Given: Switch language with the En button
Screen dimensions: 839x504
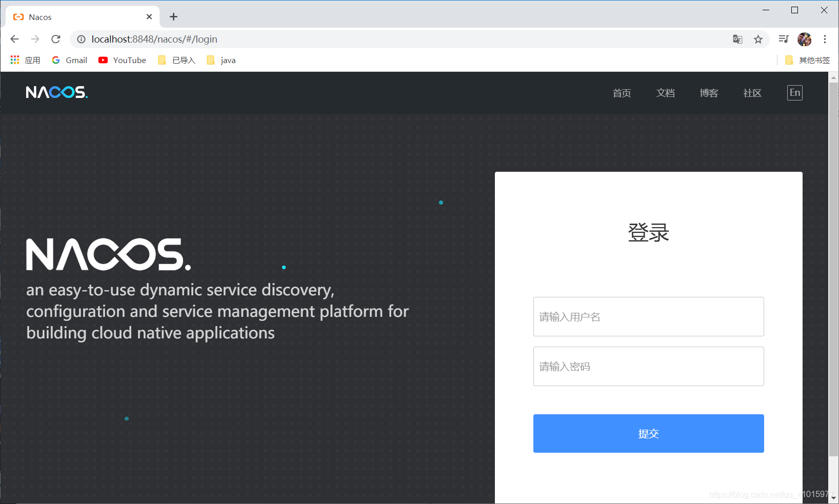Looking at the screenshot, I should coord(795,93).
